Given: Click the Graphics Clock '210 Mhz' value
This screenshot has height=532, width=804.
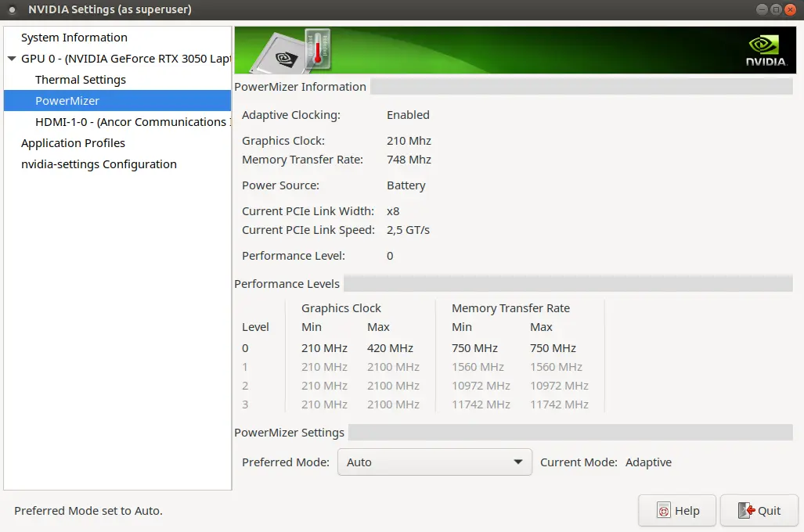Looking at the screenshot, I should [x=409, y=140].
